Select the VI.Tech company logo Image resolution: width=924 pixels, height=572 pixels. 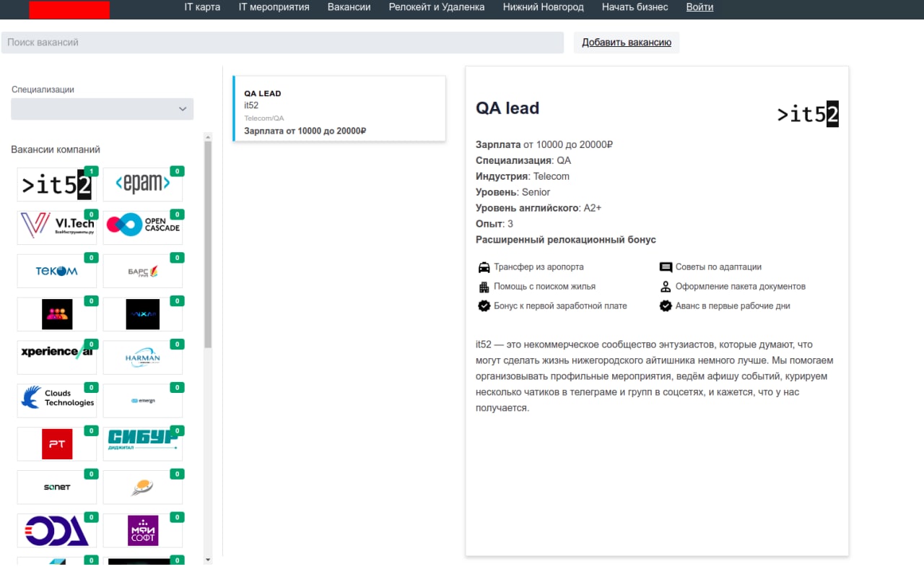pos(56,227)
